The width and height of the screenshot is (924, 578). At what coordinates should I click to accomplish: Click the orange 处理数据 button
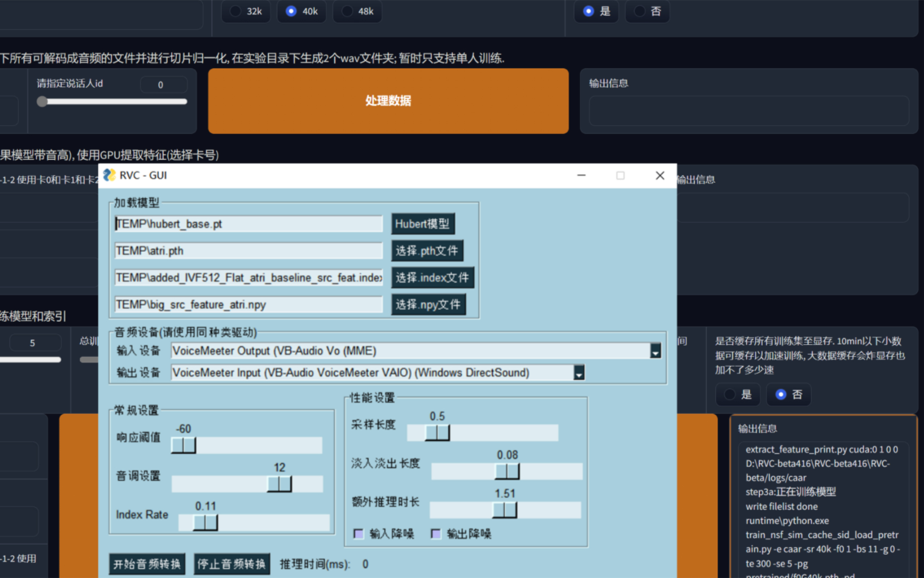pyautogui.click(x=388, y=101)
